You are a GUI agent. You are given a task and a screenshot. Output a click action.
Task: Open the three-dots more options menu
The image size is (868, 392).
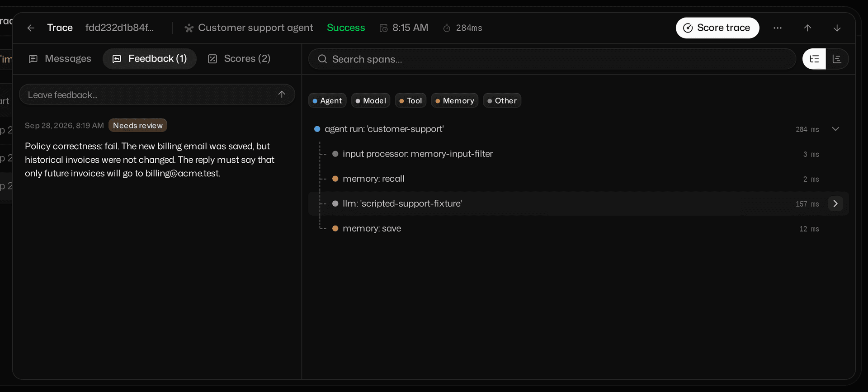click(777, 28)
